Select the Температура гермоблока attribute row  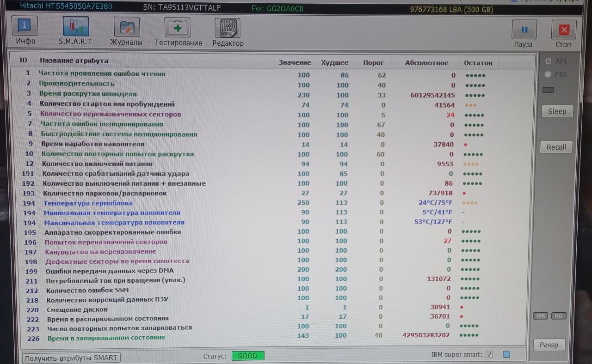88,203
